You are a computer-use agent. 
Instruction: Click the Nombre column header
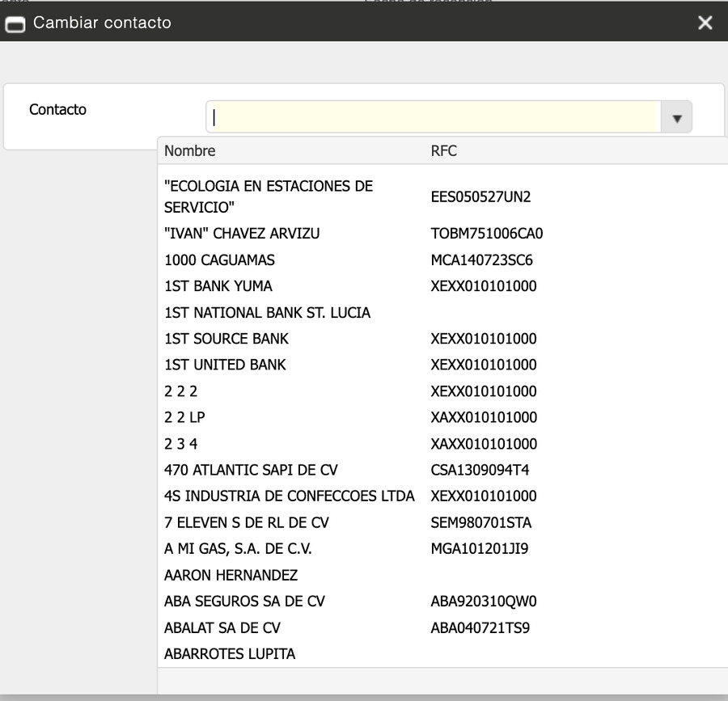pos(189,150)
